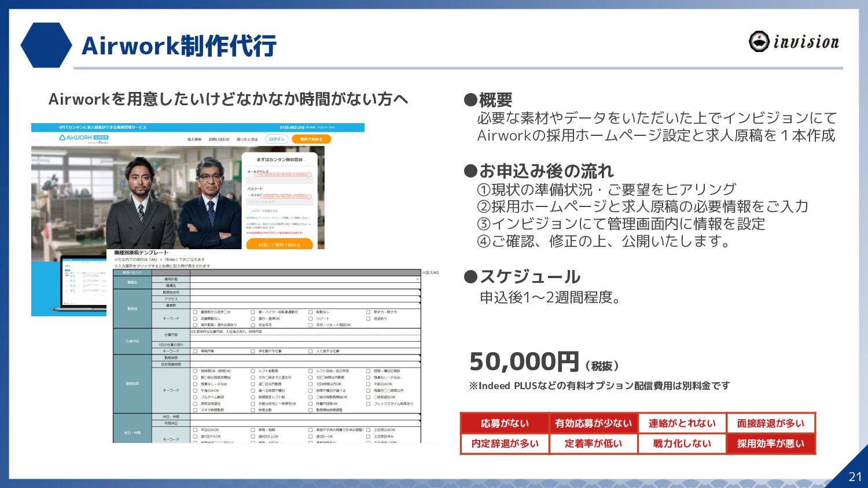
Task: Check the 午後のみOK checkbox
Action: pos(195,391)
